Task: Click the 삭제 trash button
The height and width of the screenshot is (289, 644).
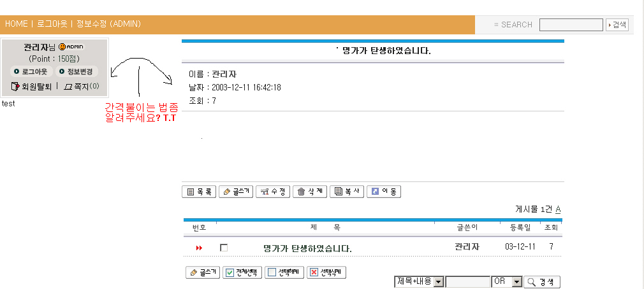Action: click(x=310, y=192)
